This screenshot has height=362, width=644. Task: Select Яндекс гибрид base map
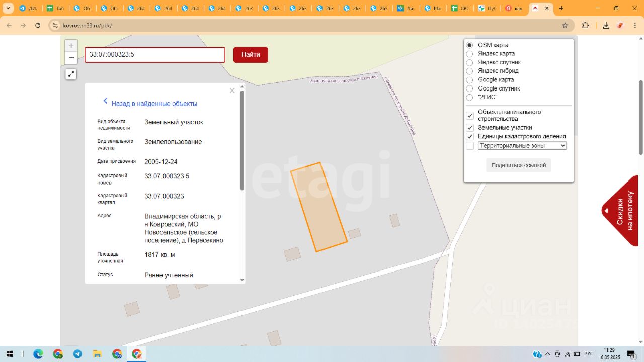[469, 71]
